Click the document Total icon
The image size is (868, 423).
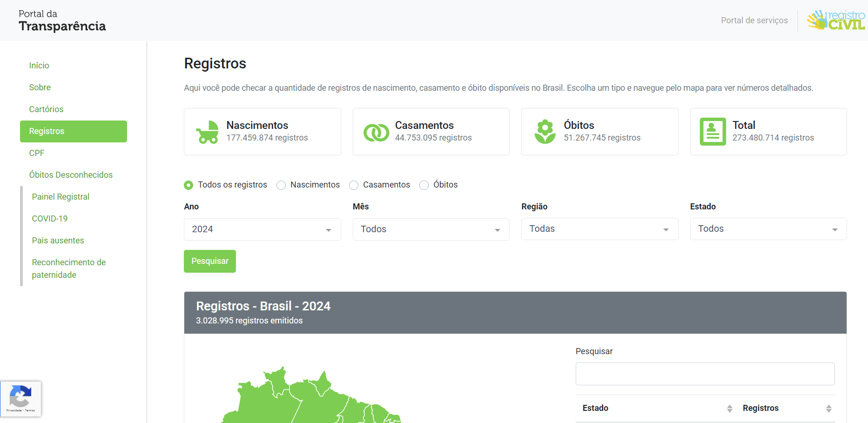point(713,132)
